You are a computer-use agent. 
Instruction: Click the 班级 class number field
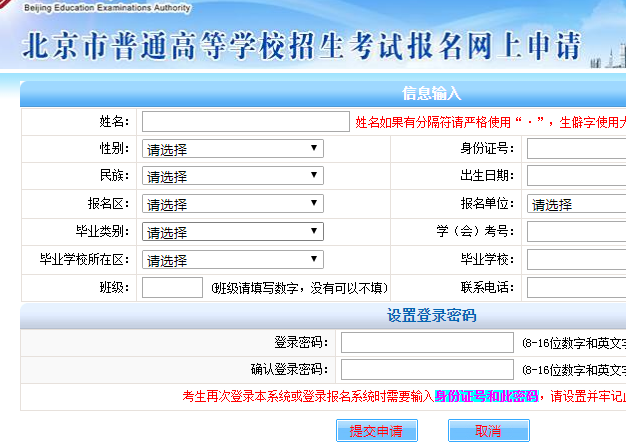[x=172, y=287]
